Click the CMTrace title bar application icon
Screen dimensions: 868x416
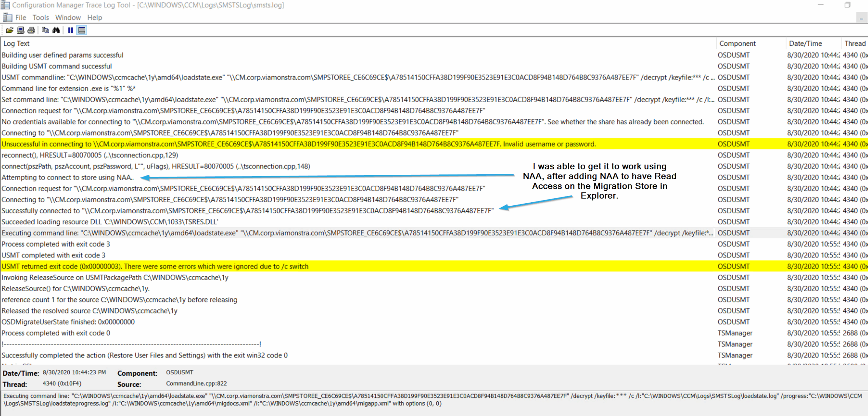[x=5, y=5]
